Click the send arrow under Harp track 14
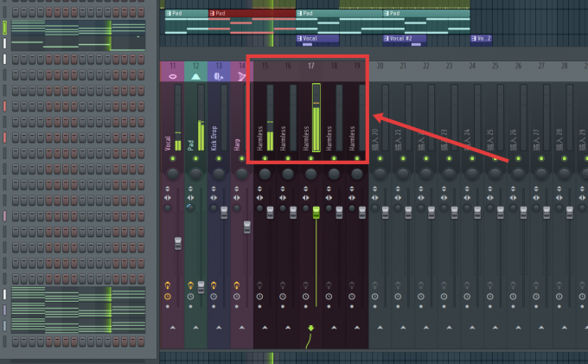This screenshot has width=588, height=364. 241,328
